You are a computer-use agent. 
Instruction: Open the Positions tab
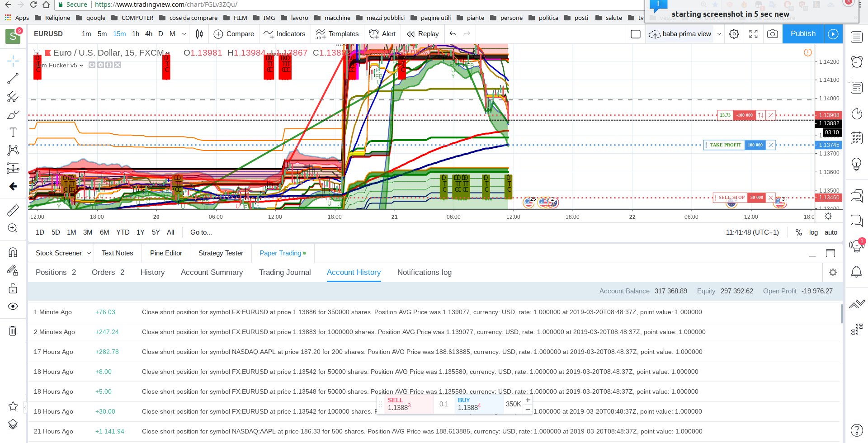point(56,272)
